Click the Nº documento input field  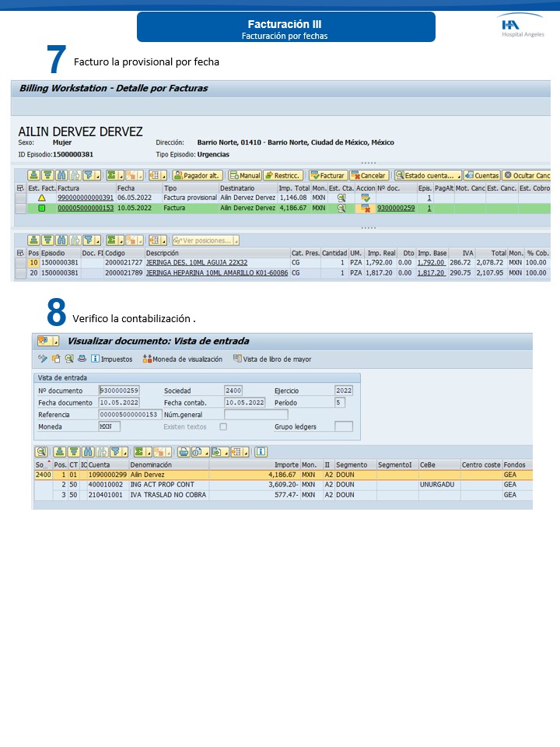(x=119, y=390)
